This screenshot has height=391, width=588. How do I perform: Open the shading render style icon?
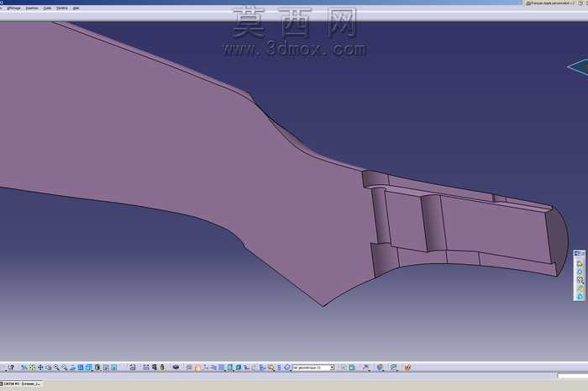(97, 367)
